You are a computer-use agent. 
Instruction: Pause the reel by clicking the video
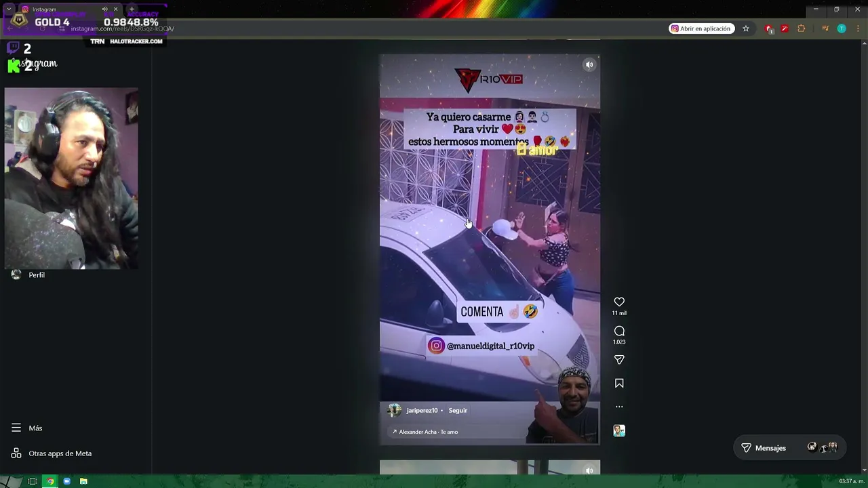(490, 249)
